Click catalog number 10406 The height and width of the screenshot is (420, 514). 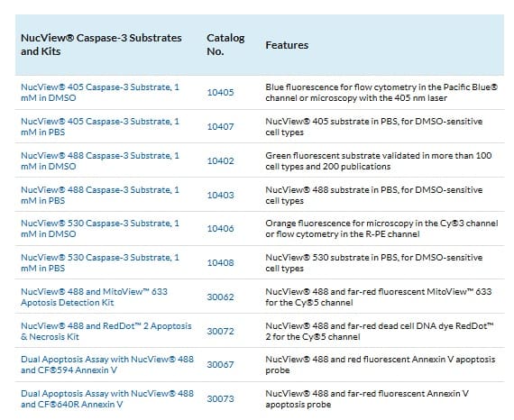pos(220,228)
